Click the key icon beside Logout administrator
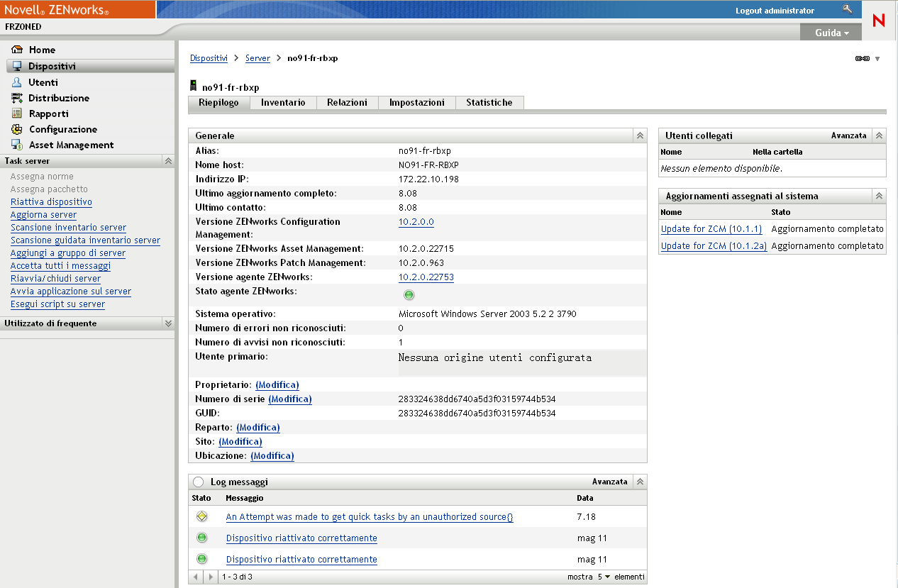The height and width of the screenshot is (588, 898). tap(847, 9)
